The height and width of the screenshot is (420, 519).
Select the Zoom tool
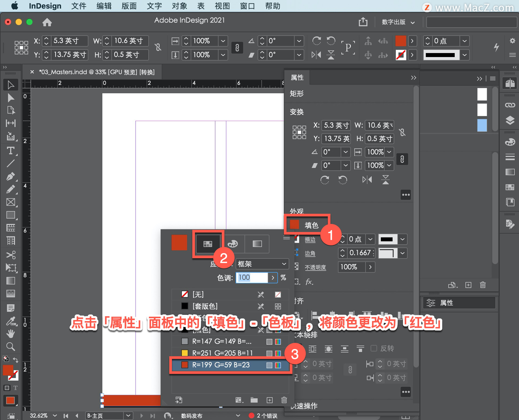coord(11,346)
